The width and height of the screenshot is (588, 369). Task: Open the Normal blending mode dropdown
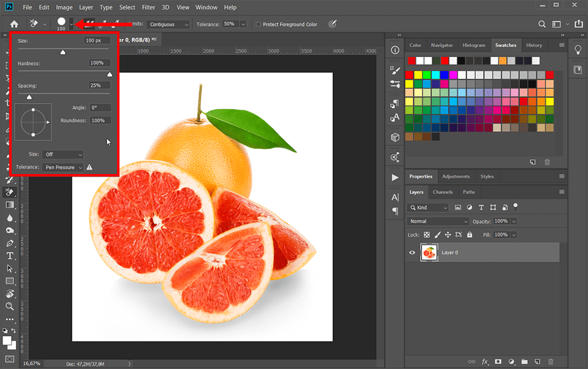(x=437, y=221)
